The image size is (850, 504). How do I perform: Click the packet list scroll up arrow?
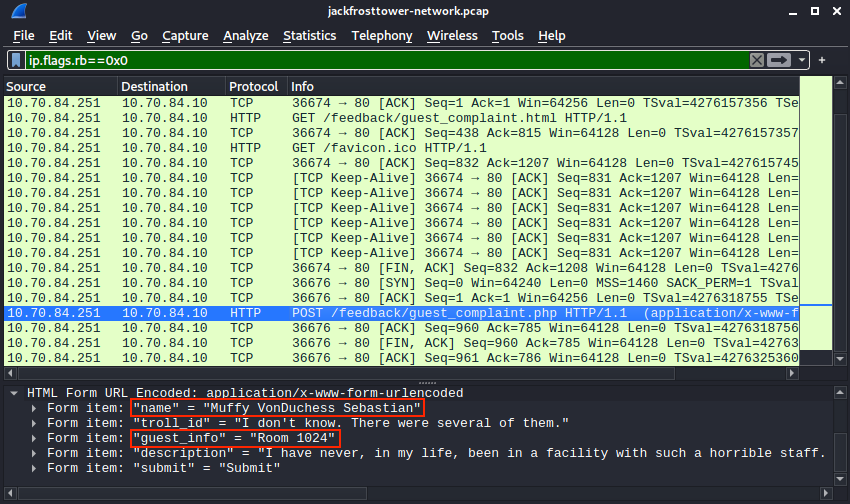(840, 83)
